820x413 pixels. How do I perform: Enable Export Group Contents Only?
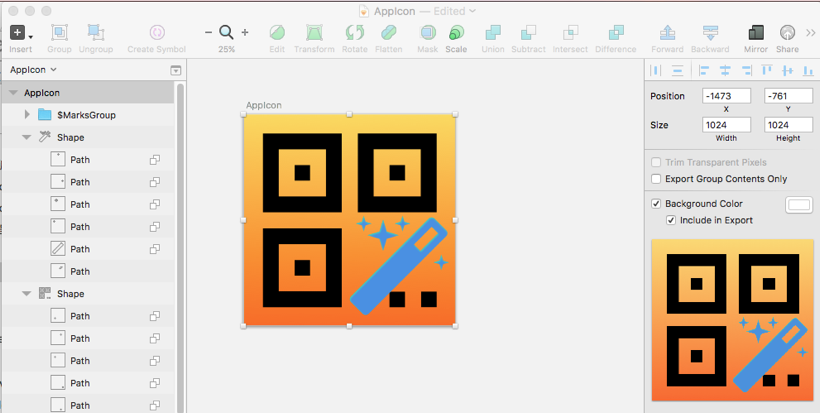(x=656, y=179)
